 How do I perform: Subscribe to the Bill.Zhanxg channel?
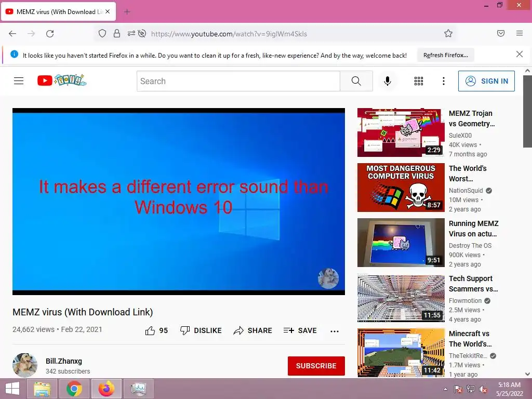[x=316, y=366]
